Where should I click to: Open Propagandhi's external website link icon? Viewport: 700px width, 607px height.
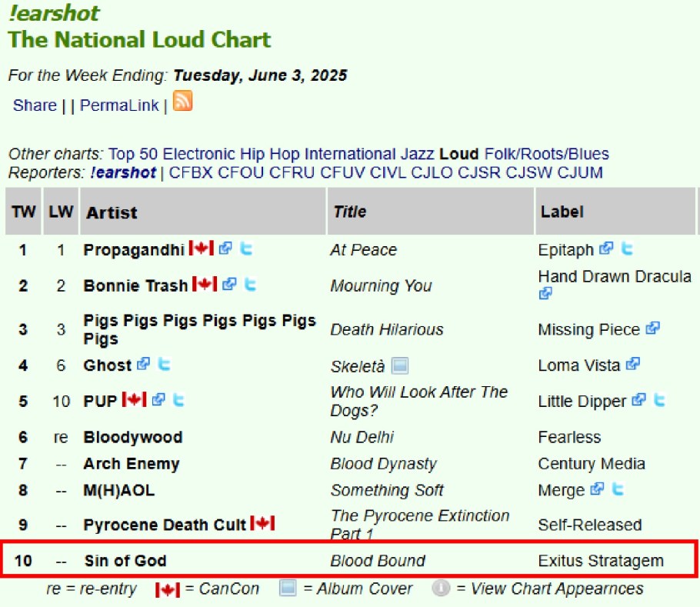tap(225, 248)
